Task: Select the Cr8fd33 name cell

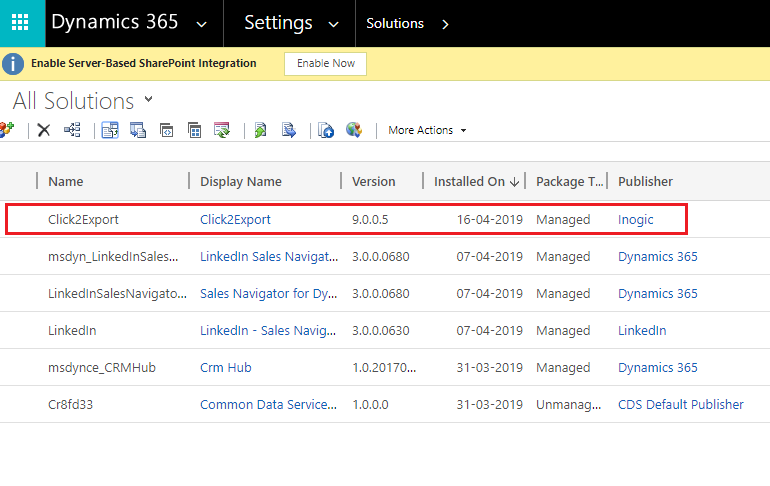Action: click(x=70, y=405)
